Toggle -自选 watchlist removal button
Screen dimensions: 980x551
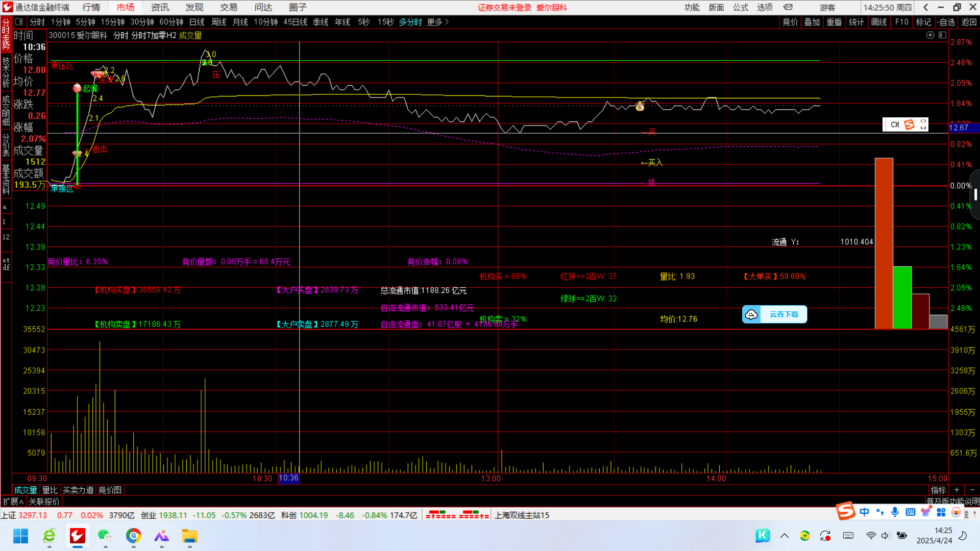tap(946, 22)
